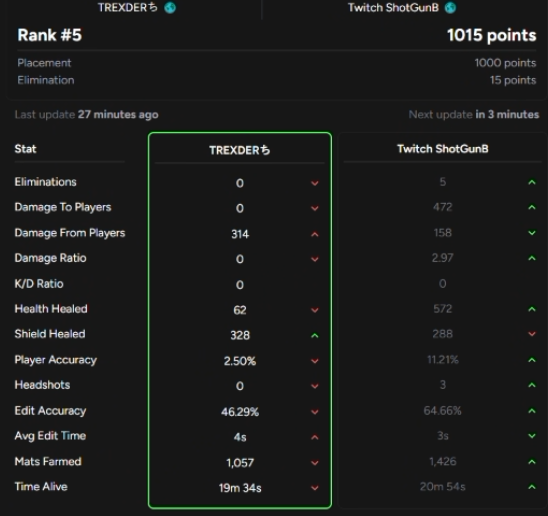Click ShotGunB's red Shield Healed down arrow
Viewport: 548px width, 516px height.
click(532, 334)
